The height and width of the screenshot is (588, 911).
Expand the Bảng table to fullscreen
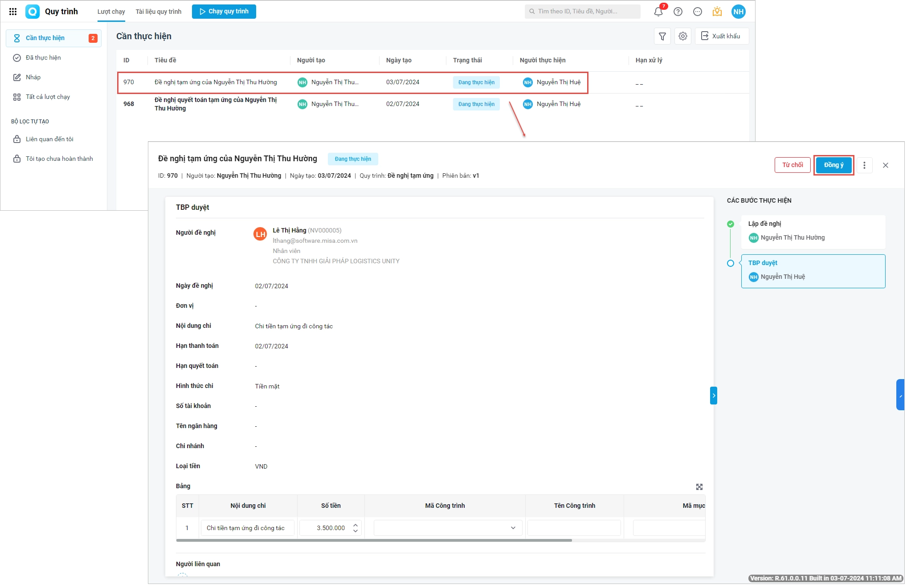tap(699, 487)
